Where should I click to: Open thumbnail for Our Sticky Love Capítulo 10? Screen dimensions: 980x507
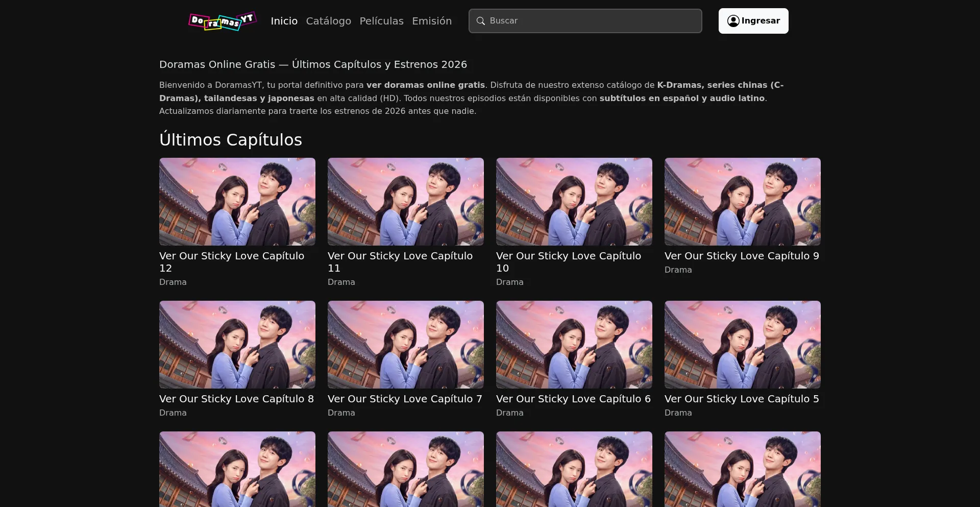point(574,202)
